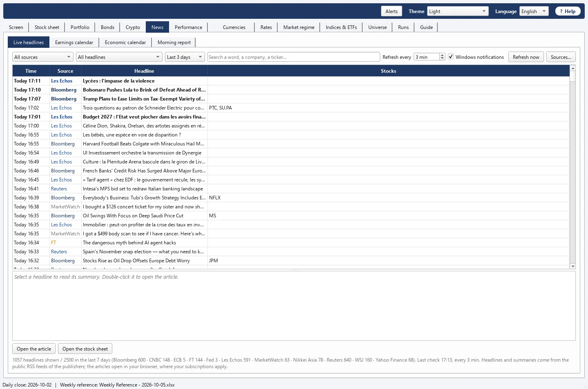Expand the Theme dropdown

pos(458,11)
